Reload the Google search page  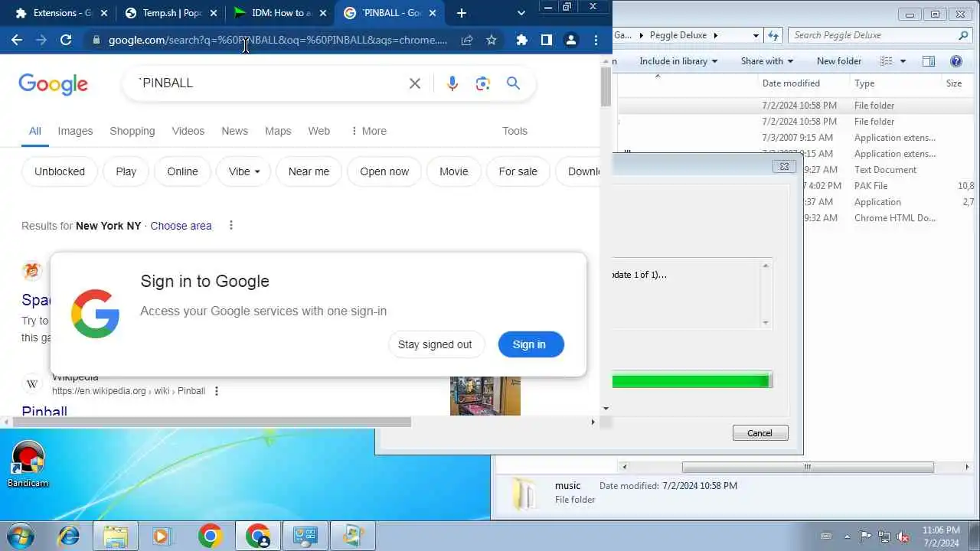click(66, 40)
